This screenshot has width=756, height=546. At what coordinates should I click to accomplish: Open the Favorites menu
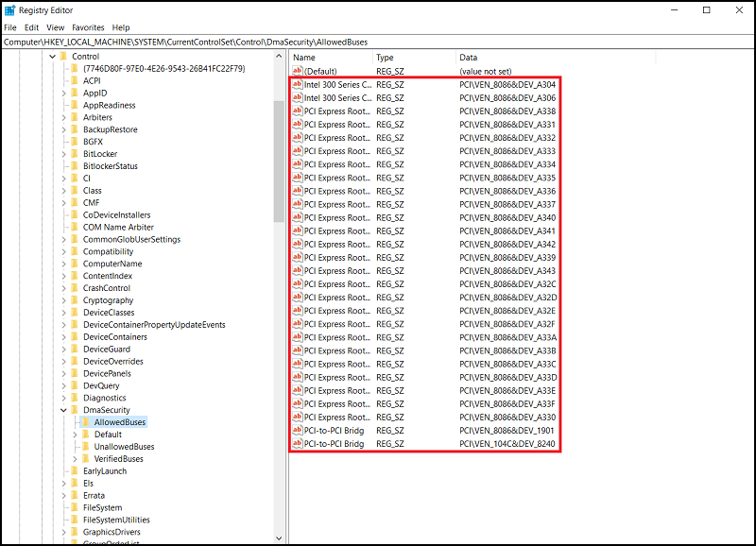86,27
